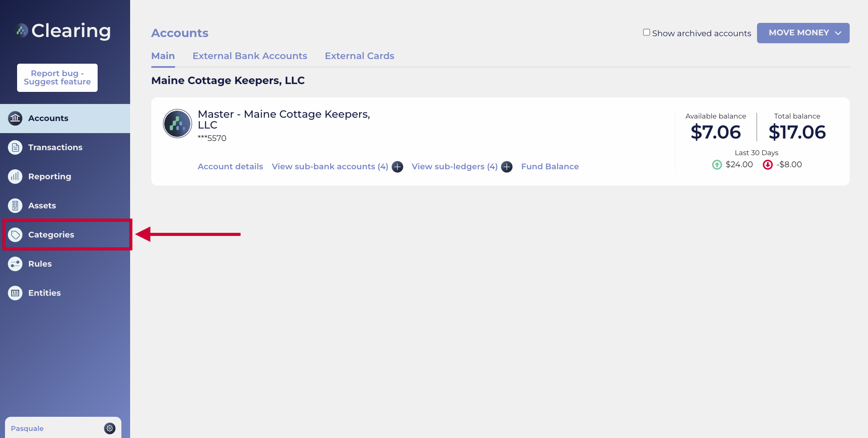Expand sub-ledgers with plus icon
Viewport: 868px width, 438px height.
[x=507, y=167]
